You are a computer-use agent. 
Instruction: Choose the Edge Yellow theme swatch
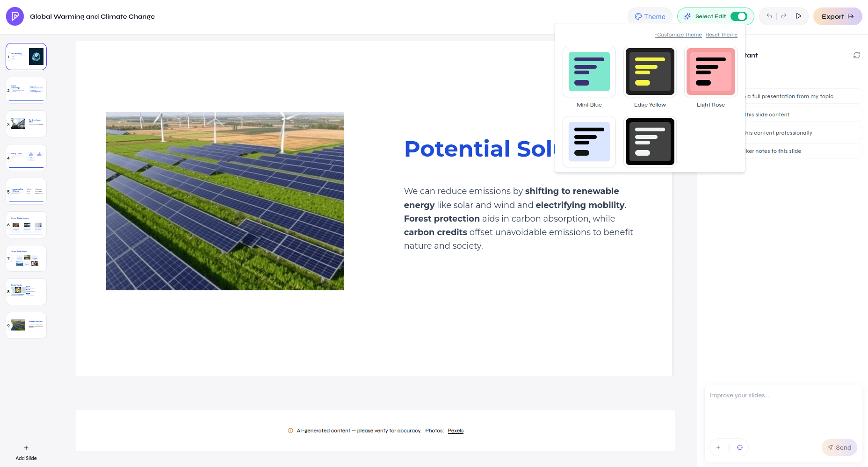pos(650,72)
